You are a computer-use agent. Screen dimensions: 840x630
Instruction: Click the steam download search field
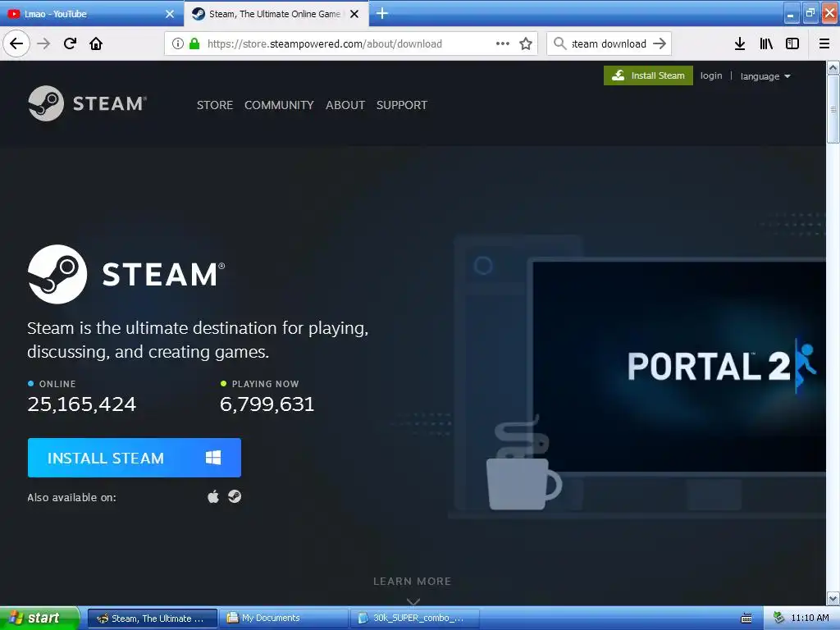coord(609,44)
